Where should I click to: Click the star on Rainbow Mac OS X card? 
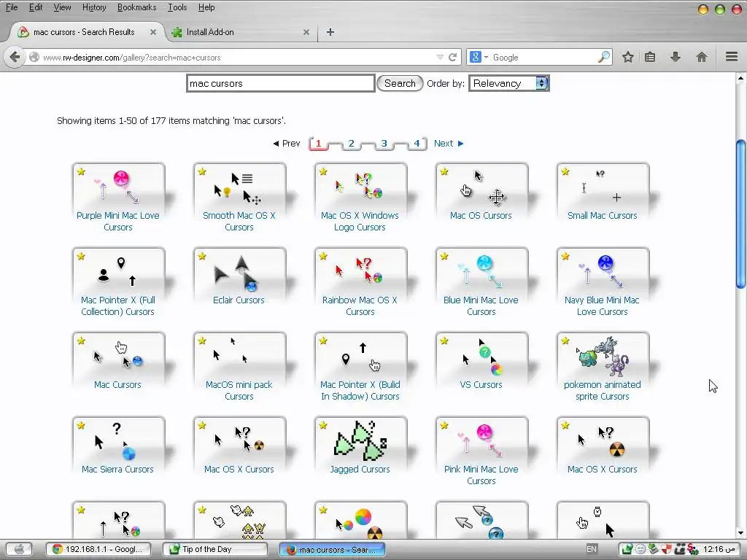pyautogui.click(x=323, y=256)
